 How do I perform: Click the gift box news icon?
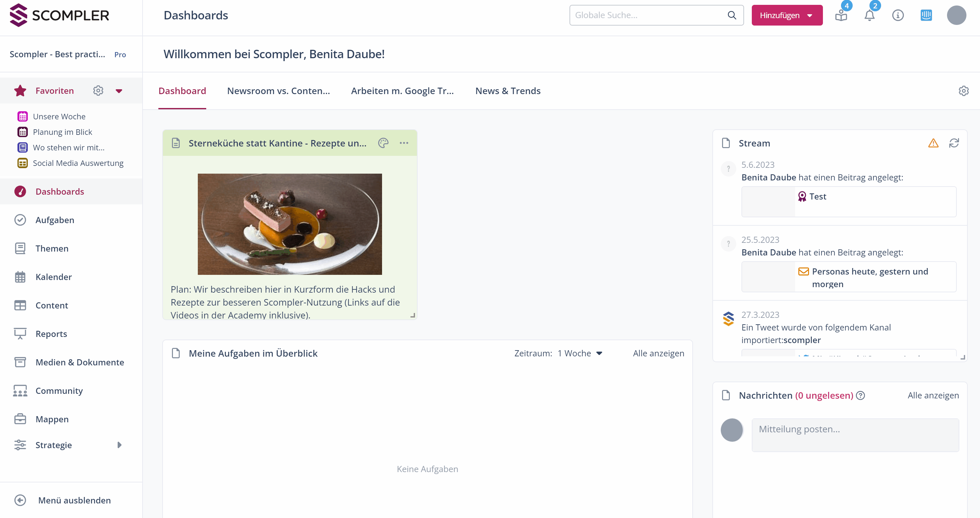pos(841,16)
